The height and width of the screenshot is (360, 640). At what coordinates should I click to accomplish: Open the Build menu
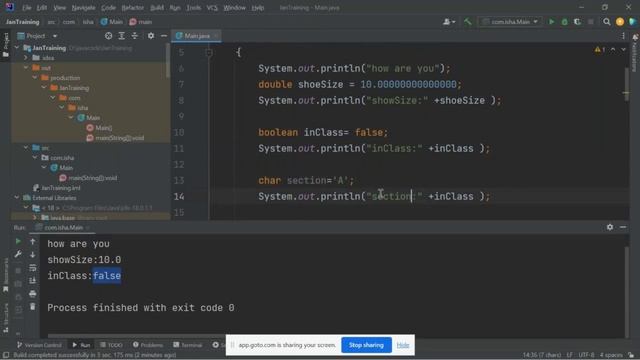[157, 8]
